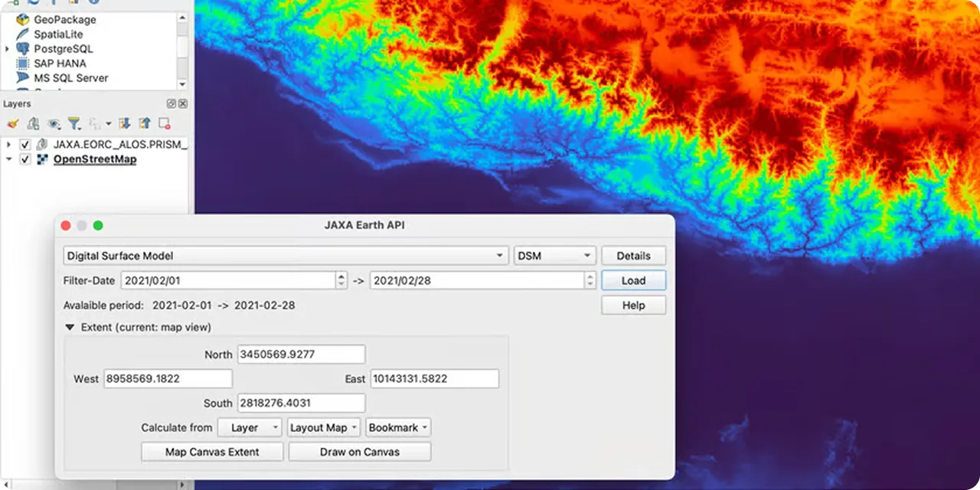This screenshot has width=980, height=490.
Task: Click the Collapse All layers icon
Action: (145, 123)
